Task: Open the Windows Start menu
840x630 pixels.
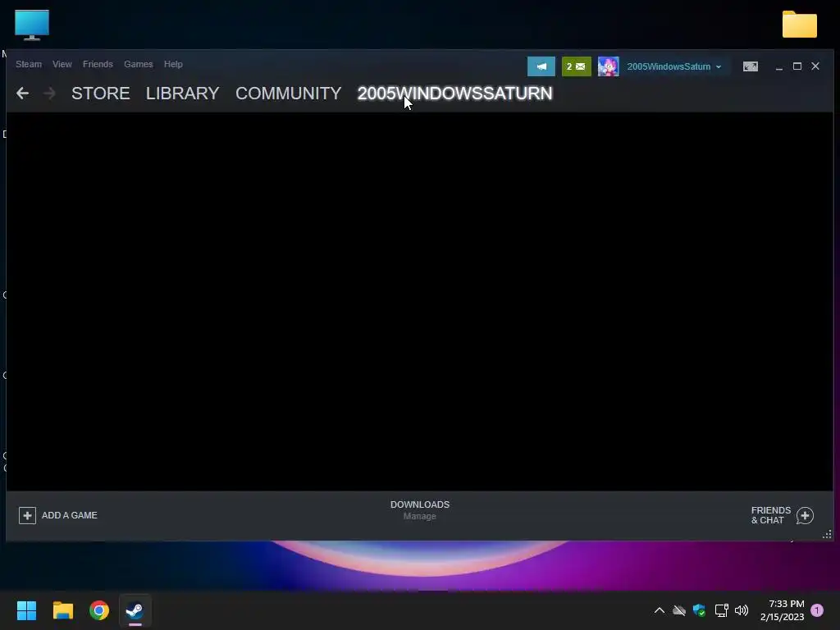Action: 27,610
